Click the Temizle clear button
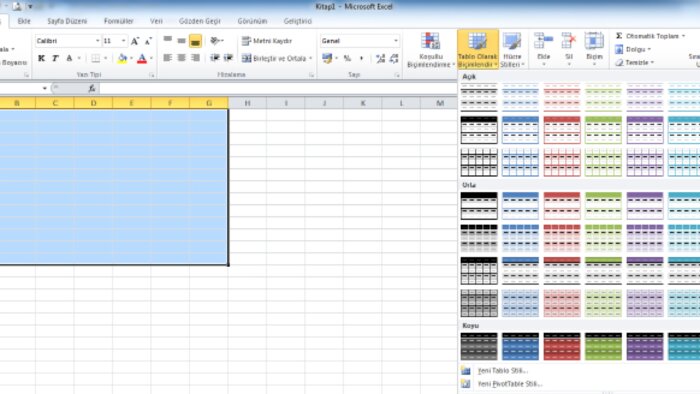700x394 pixels. [634, 63]
